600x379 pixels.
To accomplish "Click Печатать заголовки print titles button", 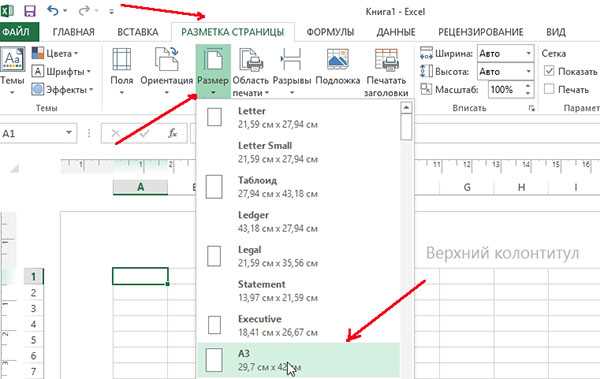I will click(x=386, y=72).
